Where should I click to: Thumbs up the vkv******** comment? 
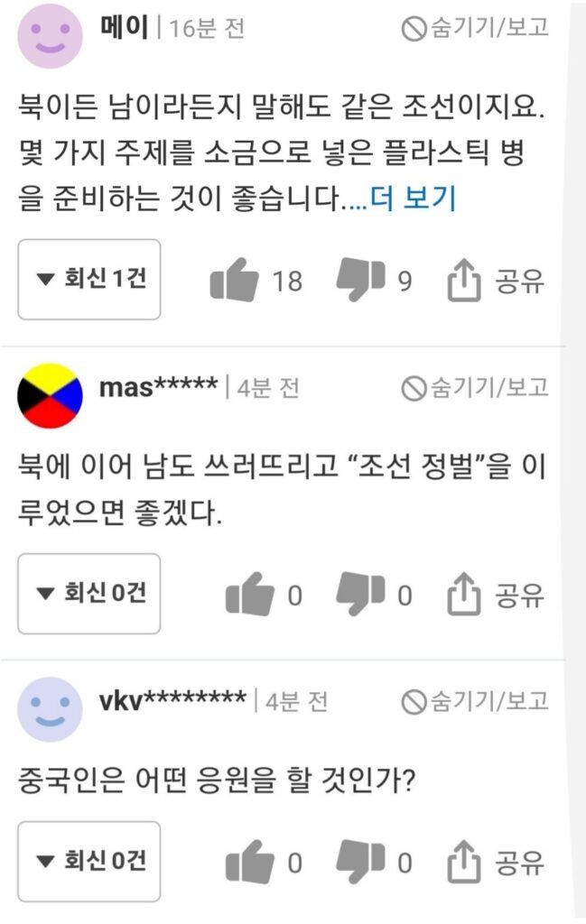click(x=250, y=862)
